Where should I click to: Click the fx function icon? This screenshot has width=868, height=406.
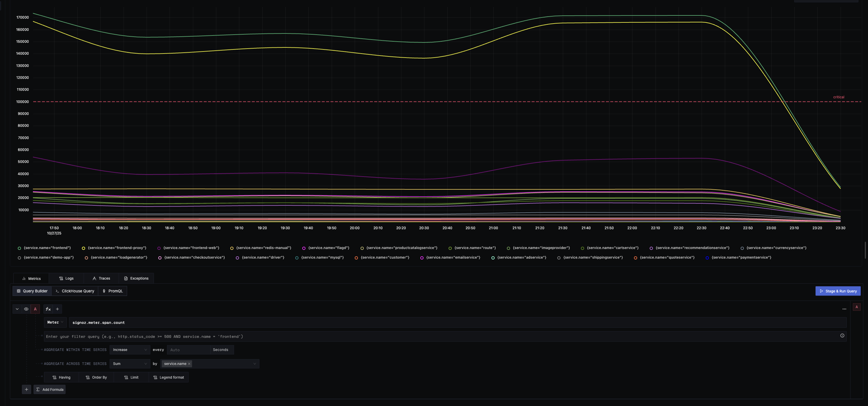(x=48, y=309)
